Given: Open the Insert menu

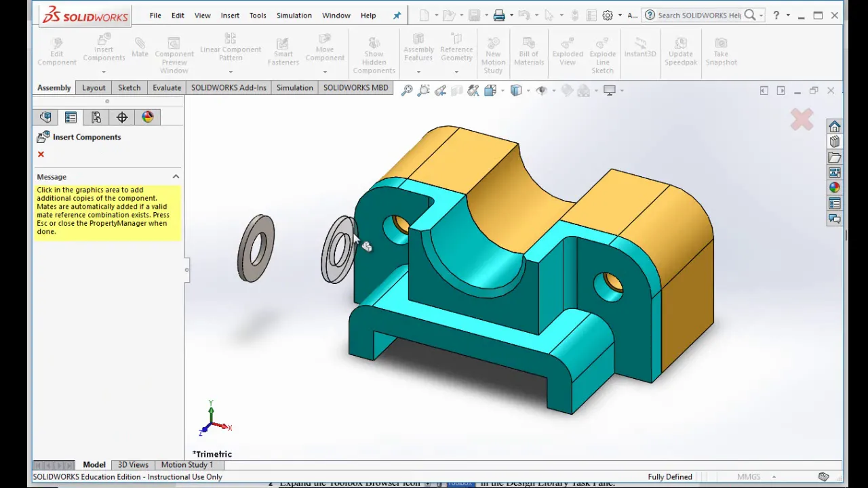Looking at the screenshot, I should pos(230,15).
